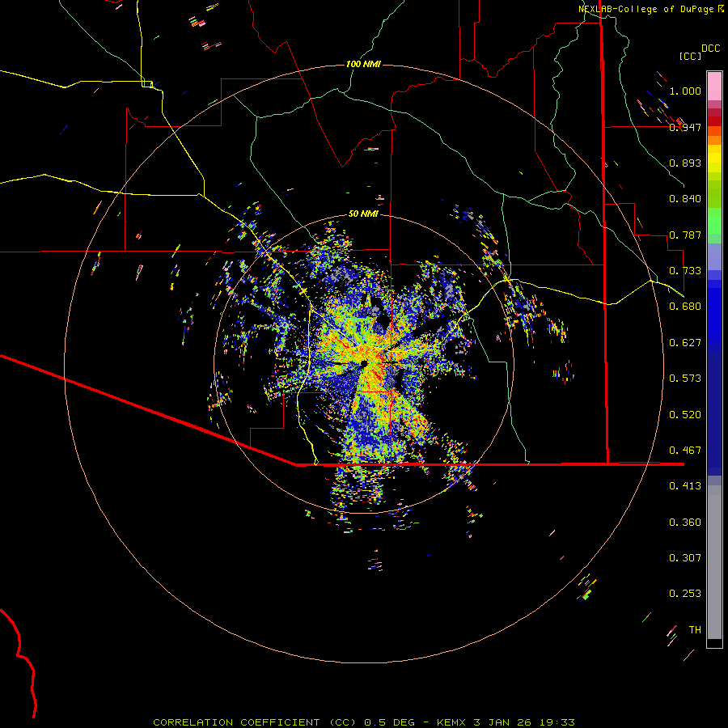Click the DCC label above the color scale
The image size is (728, 728).
(710, 49)
